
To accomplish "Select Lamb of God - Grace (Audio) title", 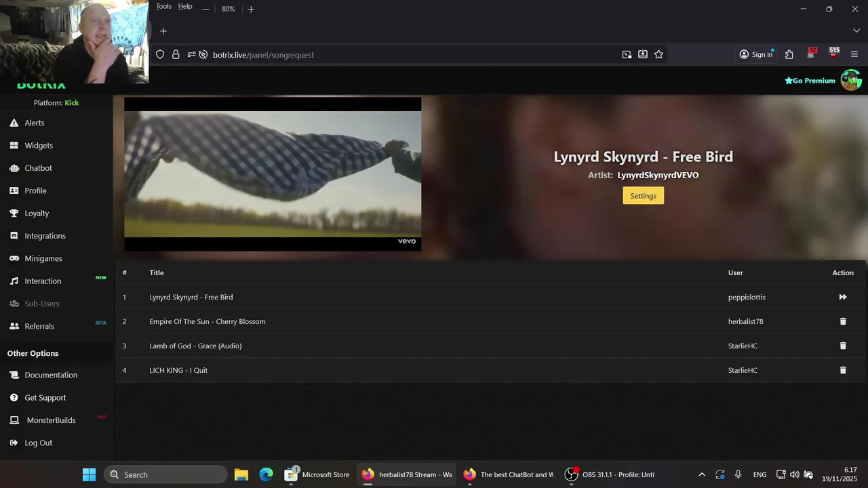I will tap(195, 346).
